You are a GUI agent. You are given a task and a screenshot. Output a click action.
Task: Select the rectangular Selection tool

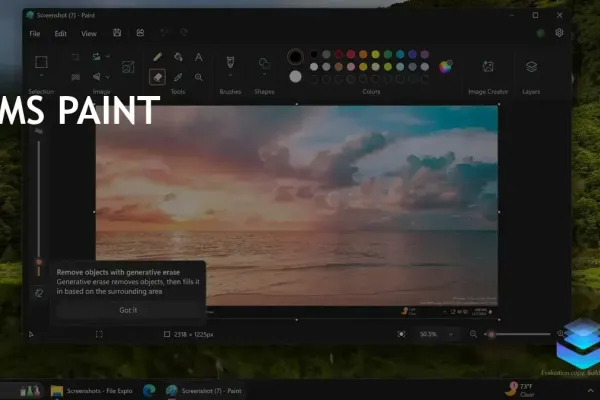pyautogui.click(x=41, y=62)
